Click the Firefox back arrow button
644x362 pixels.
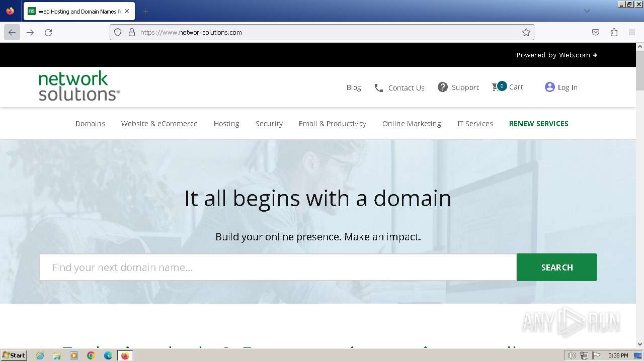click(12, 32)
